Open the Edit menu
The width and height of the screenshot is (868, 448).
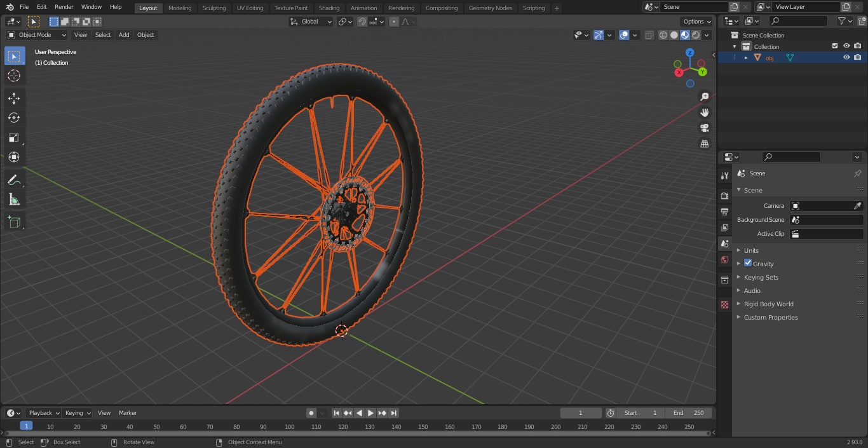pos(41,7)
